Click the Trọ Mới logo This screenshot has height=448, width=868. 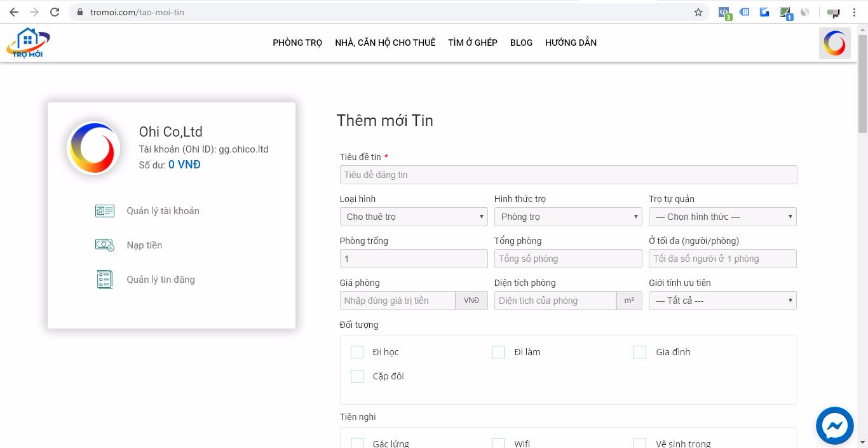pyautogui.click(x=28, y=43)
